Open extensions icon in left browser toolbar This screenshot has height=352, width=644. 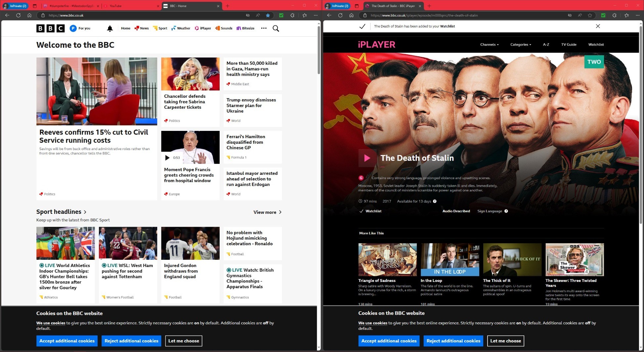[292, 15]
